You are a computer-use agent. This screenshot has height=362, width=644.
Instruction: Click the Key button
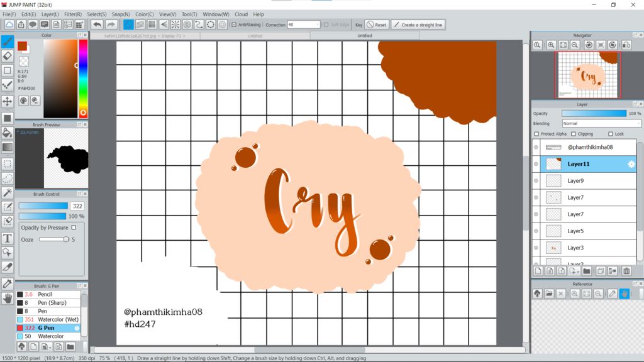[x=358, y=25]
